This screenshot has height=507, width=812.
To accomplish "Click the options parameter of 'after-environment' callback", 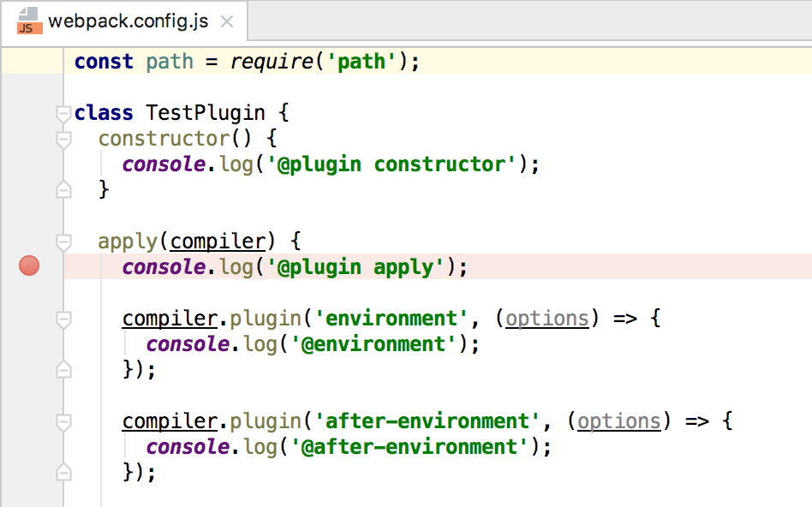I will coord(619,421).
